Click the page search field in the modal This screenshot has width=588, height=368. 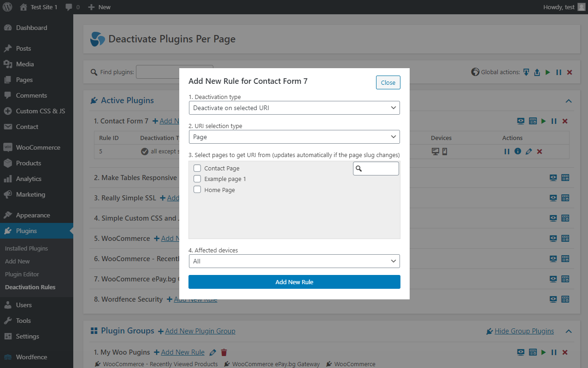pyautogui.click(x=376, y=168)
